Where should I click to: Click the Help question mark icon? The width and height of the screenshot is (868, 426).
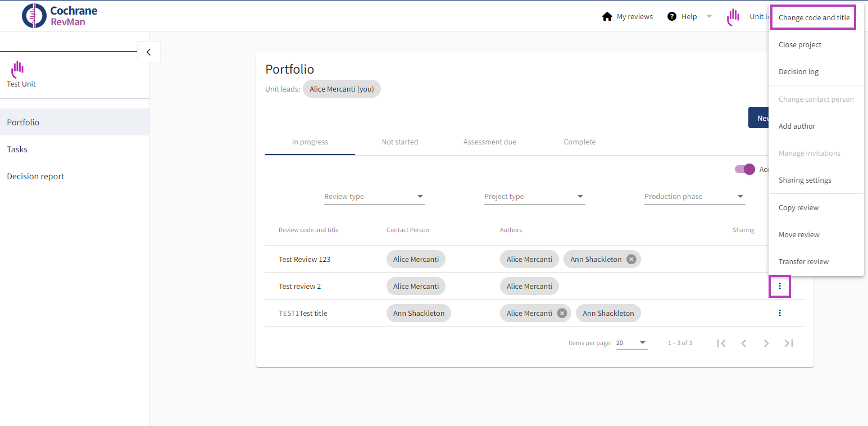pos(671,16)
